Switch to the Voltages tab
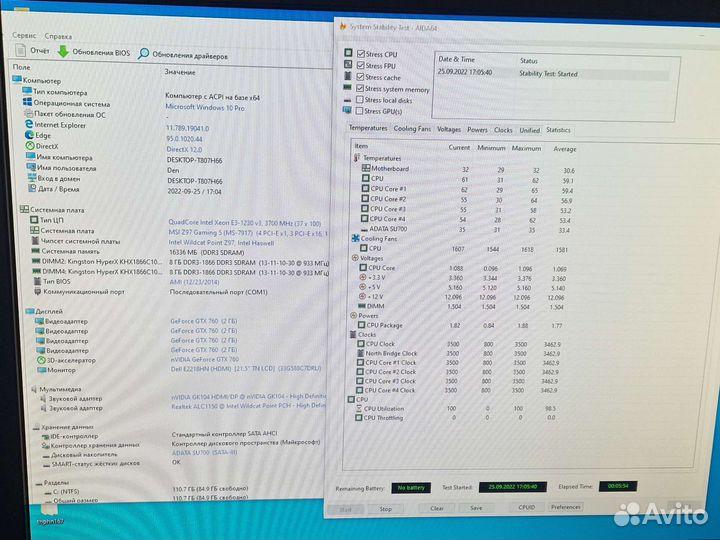 pyautogui.click(x=449, y=129)
